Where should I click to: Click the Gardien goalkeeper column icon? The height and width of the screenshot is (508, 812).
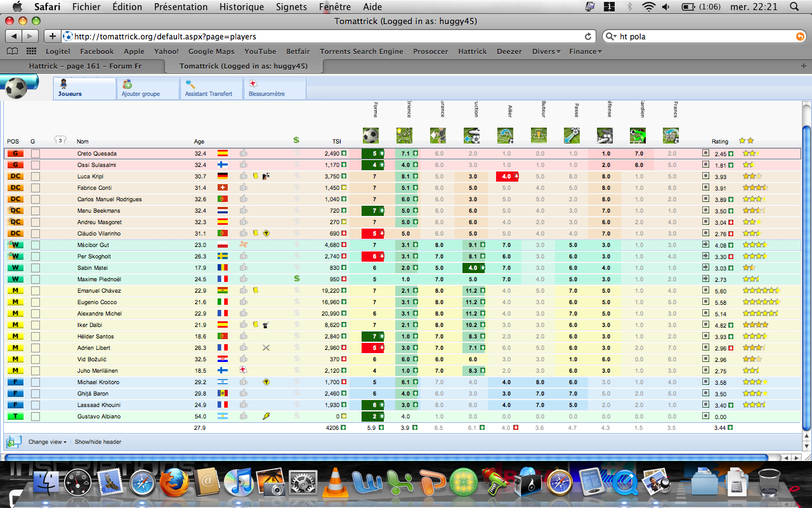click(x=638, y=135)
